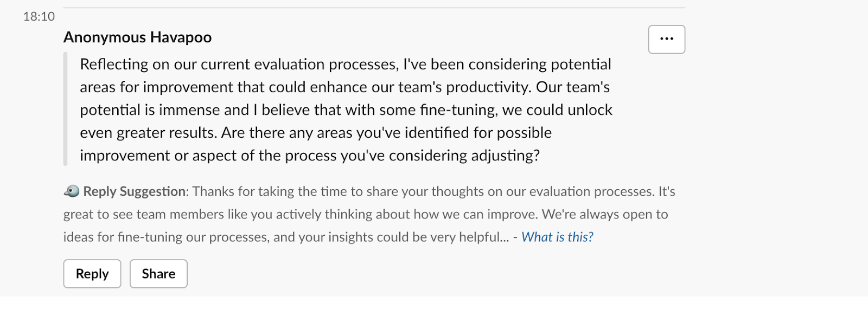Click the line ending "you've considering adjusting?"
Image resolution: width=868 pixels, height=309 pixels.
310,156
